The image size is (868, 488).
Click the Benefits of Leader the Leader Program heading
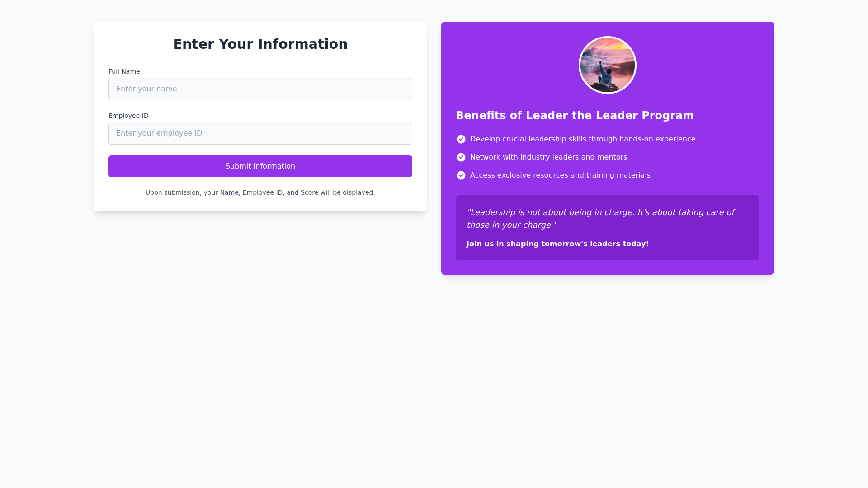pyautogui.click(x=575, y=116)
